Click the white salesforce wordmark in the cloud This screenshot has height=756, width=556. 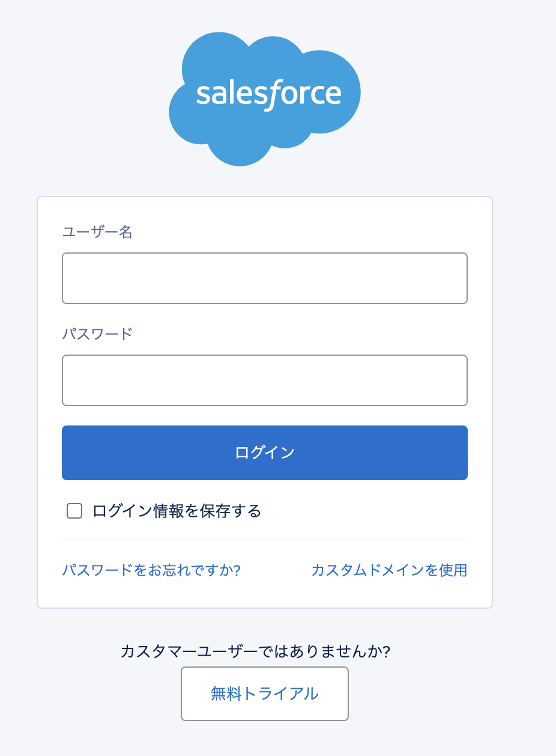click(268, 94)
